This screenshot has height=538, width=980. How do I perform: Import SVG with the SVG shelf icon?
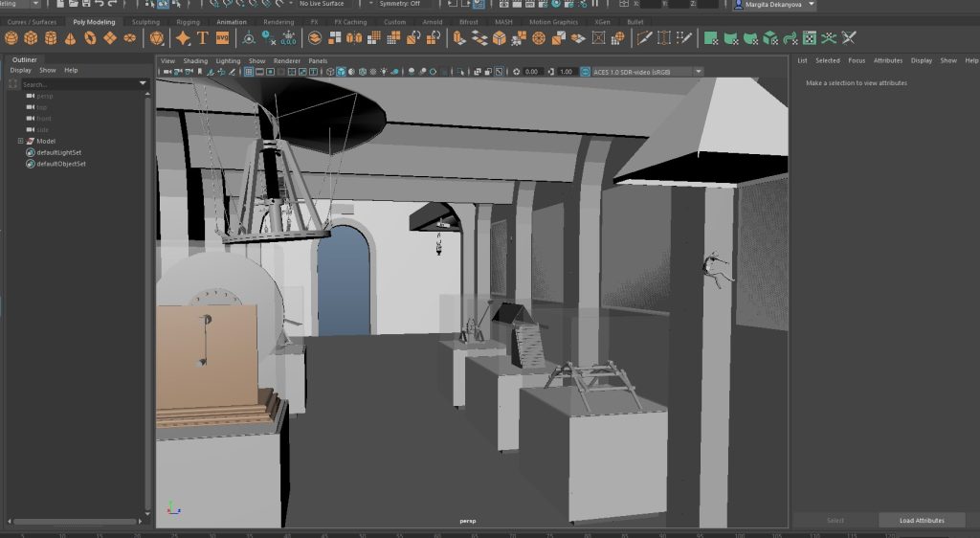click(x=222, y=38)
